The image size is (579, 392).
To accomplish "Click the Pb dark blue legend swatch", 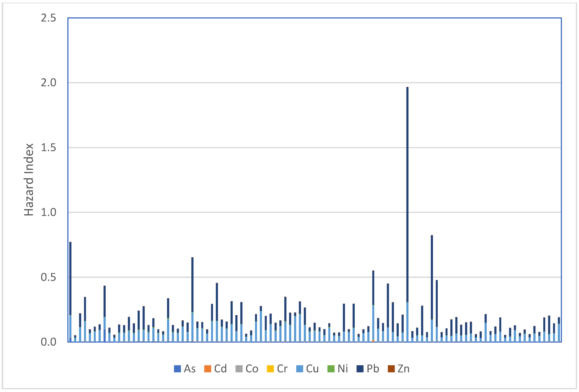I will [x=360, y=369].
